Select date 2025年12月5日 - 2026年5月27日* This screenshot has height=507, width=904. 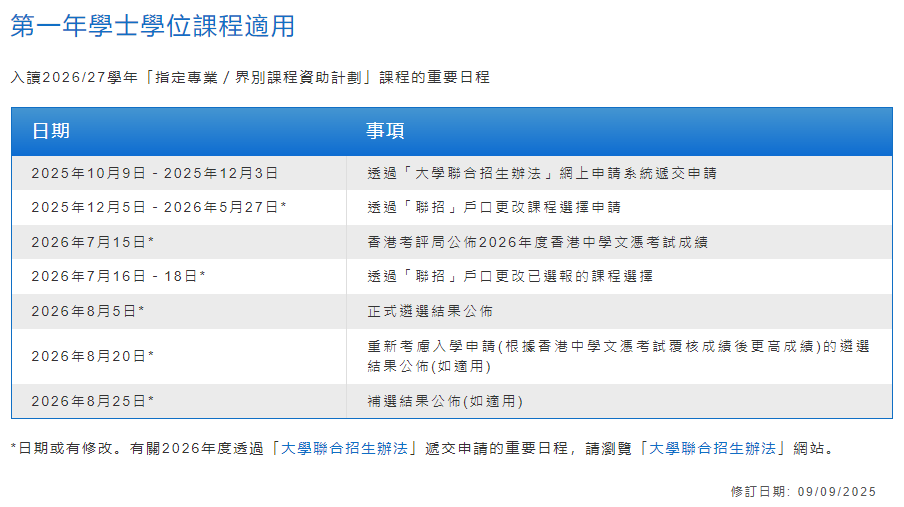(159, 207)
